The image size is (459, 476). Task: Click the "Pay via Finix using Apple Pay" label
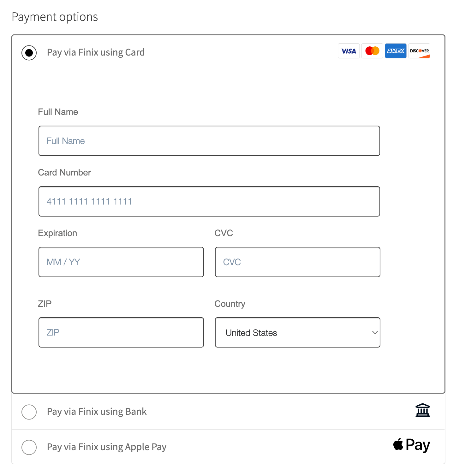(x=106, y=447)
